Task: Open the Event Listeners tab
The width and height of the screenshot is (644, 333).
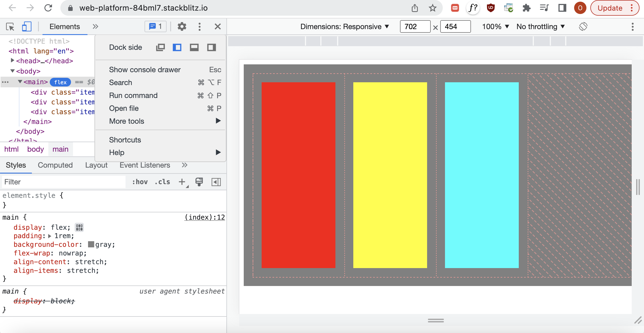Action: [145, 165]
